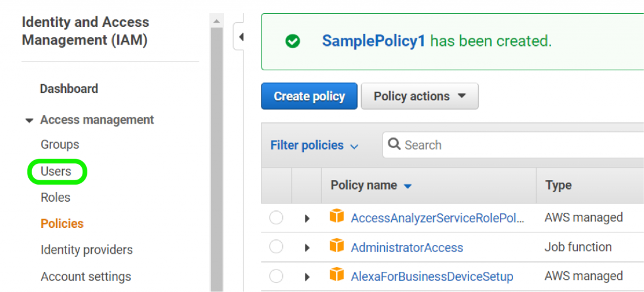Expand the AlexaForBusinessDeviceSetup row details
Viewport: 644px width, 292px height.
pos(307,277)
